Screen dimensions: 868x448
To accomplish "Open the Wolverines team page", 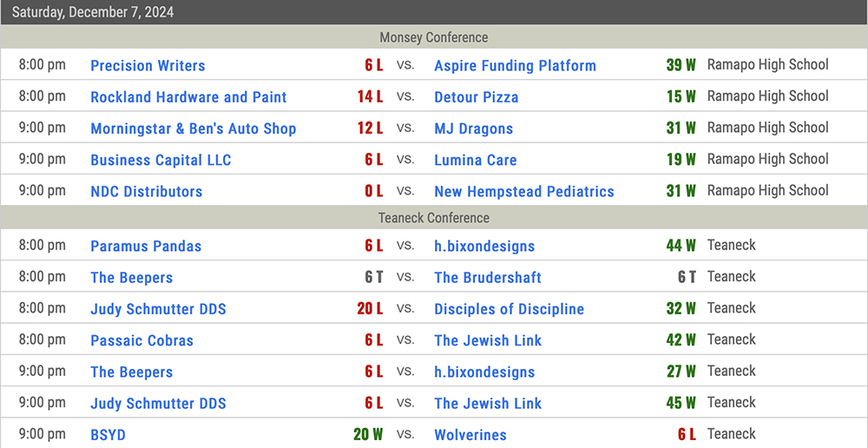I will click(470, 435).
